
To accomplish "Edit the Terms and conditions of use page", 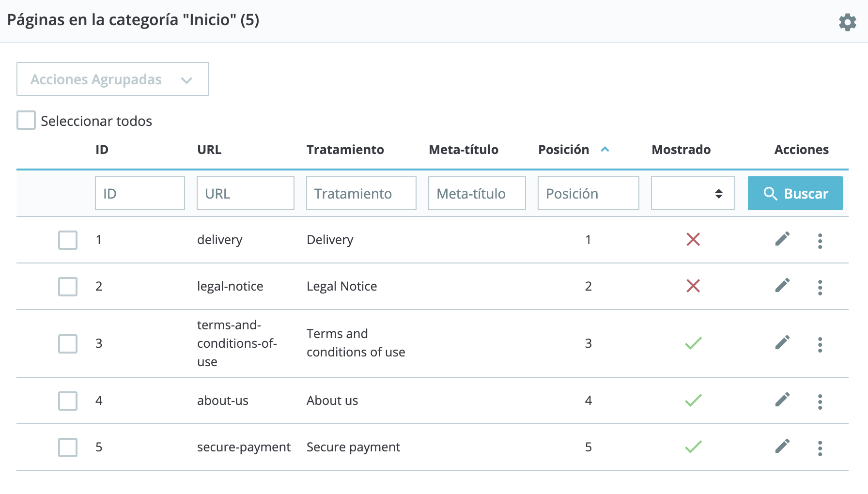I will click(782, 342).
